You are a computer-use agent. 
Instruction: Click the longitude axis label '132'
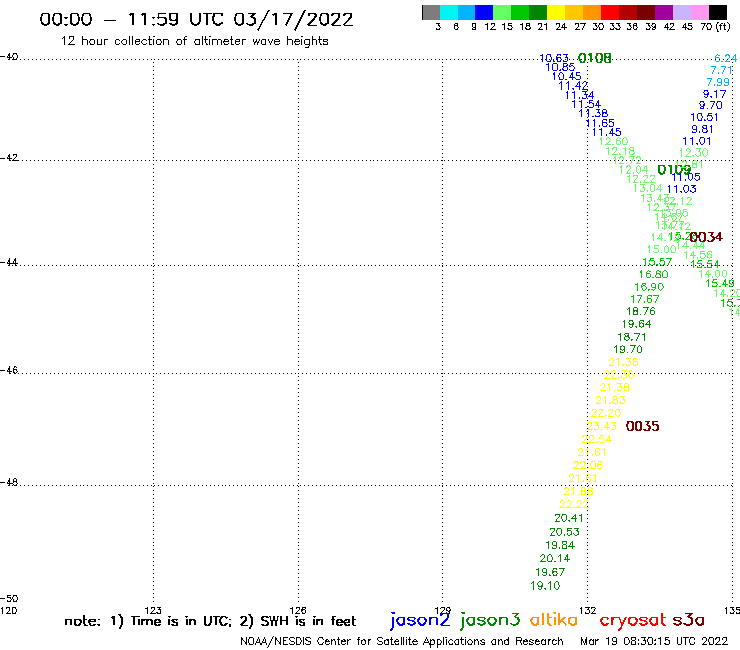[588, 610]
